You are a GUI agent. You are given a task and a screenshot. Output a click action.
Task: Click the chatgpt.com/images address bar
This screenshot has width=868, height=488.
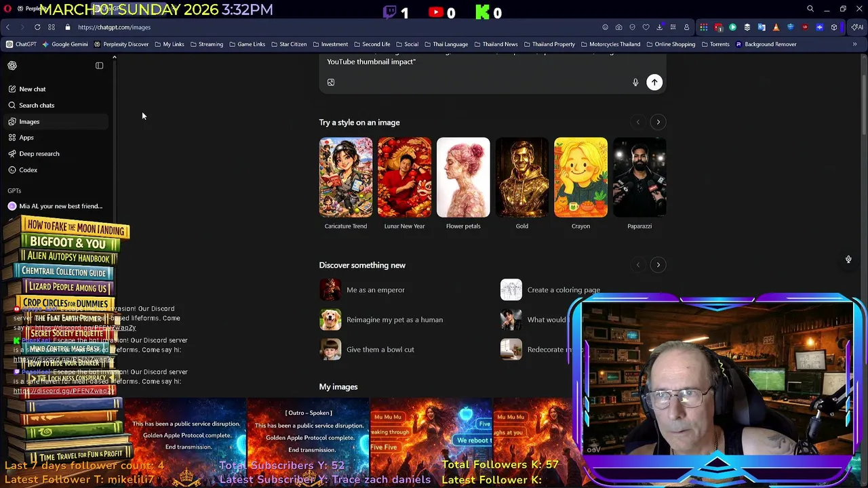pyautogui.click(x=114, y=27)
